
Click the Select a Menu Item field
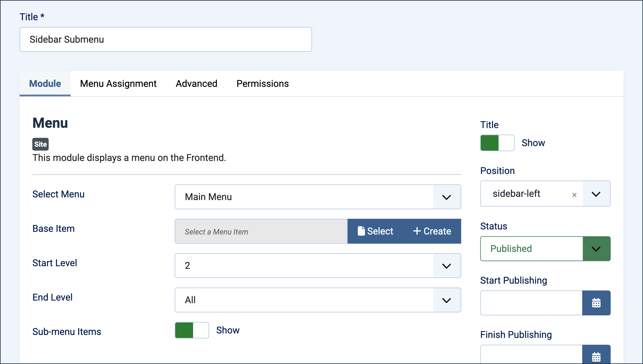(x=261, y=232)
